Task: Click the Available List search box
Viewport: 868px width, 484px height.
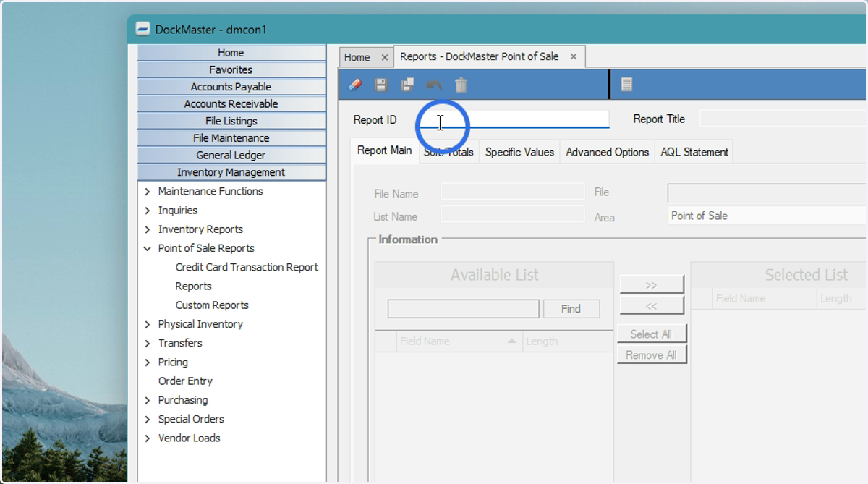Action: click(463, 309)
